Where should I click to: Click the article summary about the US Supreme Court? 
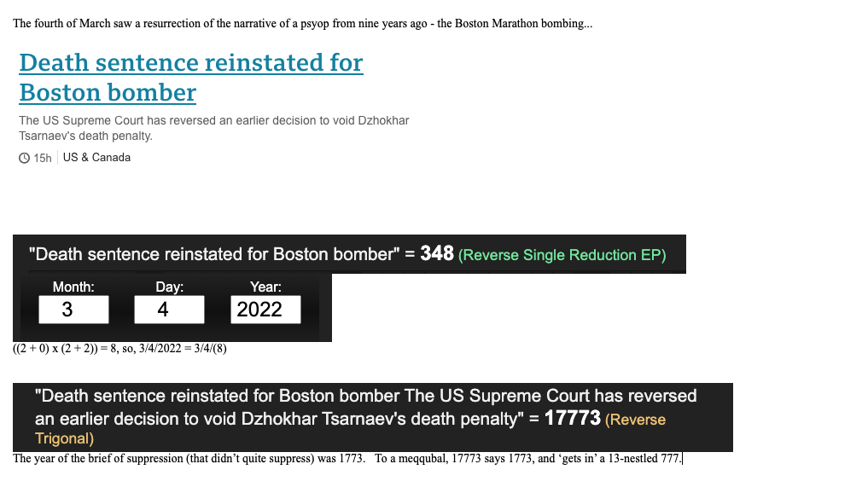click(213, 128)
